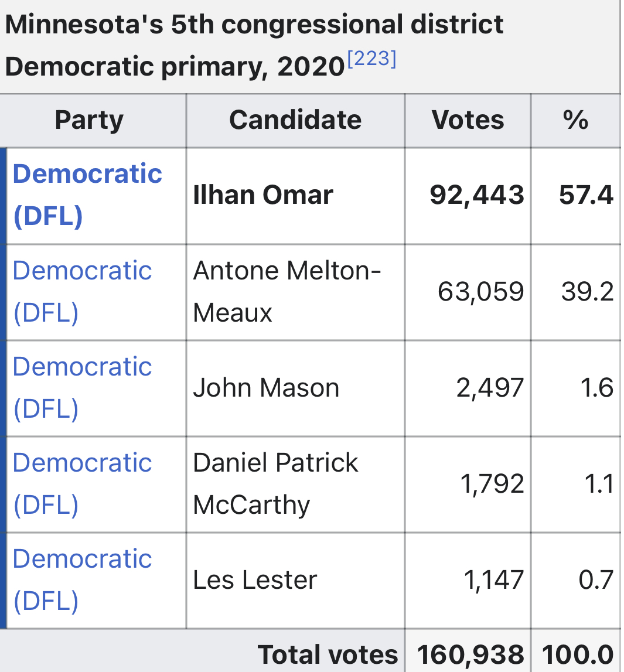Click the John Mason candidate cell
The image size is (624, 672).
(x=266, y=388)
